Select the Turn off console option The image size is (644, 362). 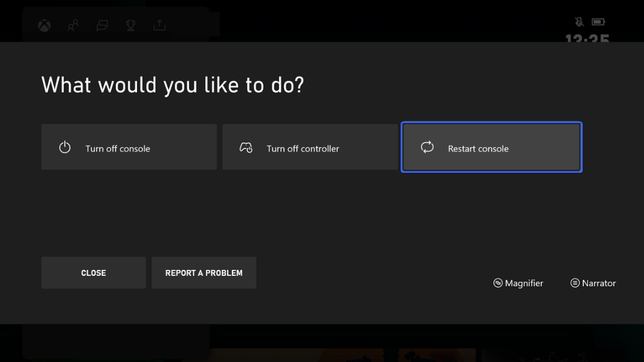pos(128,147)
